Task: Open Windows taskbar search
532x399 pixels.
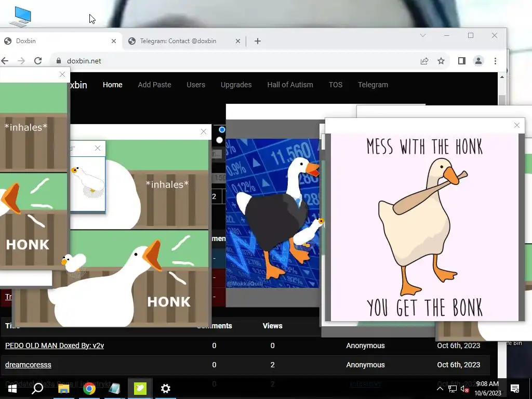Action: (37, 389)
